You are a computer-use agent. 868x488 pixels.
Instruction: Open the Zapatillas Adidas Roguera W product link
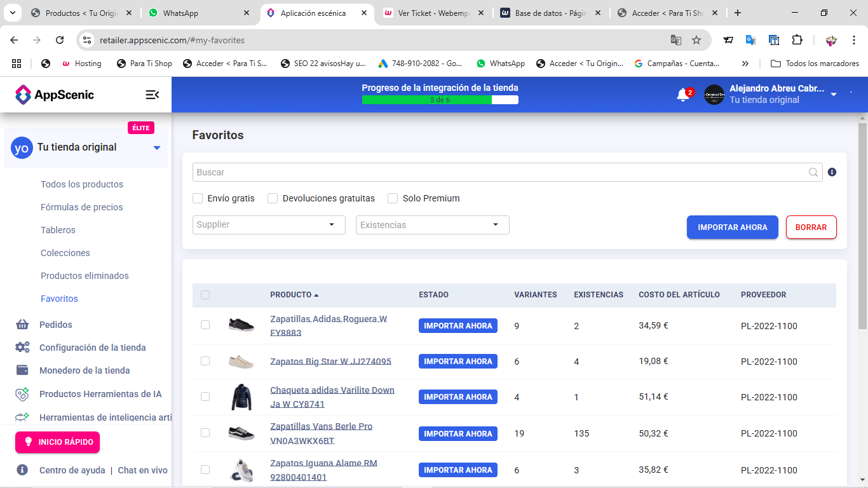pyautogui.click(x=329, y=325)
